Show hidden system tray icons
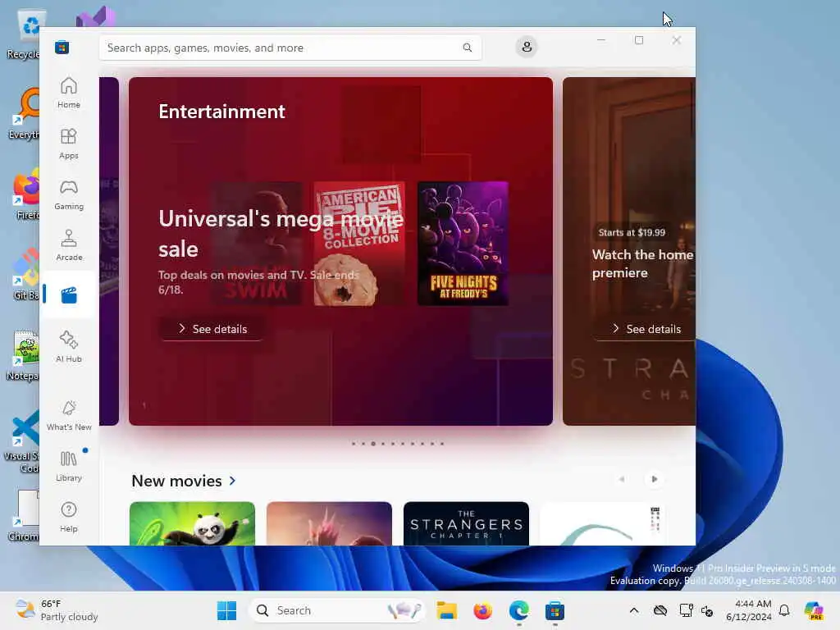The height and width of the screenshot is (630, 840). pyautogui.click(x=634, y=610)
